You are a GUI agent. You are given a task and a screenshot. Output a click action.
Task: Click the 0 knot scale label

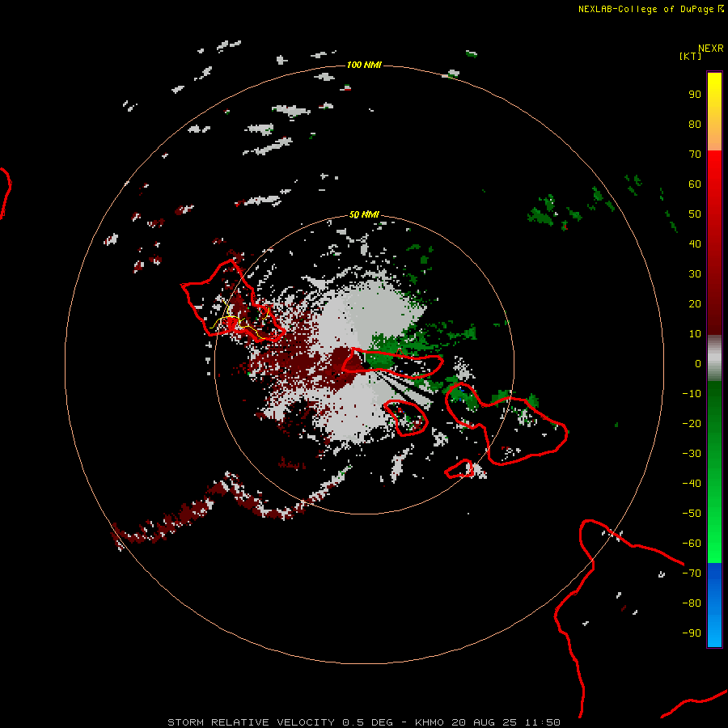(698, 363)
